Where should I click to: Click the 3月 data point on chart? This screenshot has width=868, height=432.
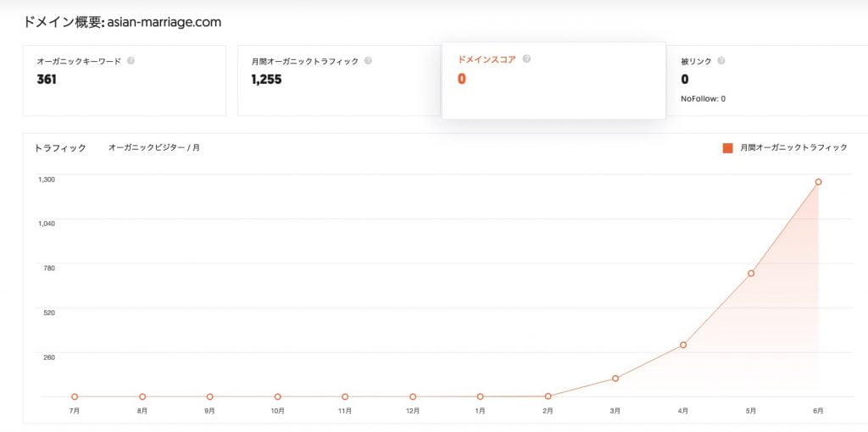pos(615,379)
